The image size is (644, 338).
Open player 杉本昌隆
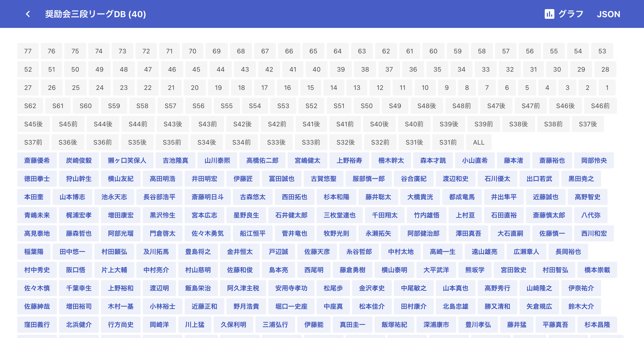597,325
